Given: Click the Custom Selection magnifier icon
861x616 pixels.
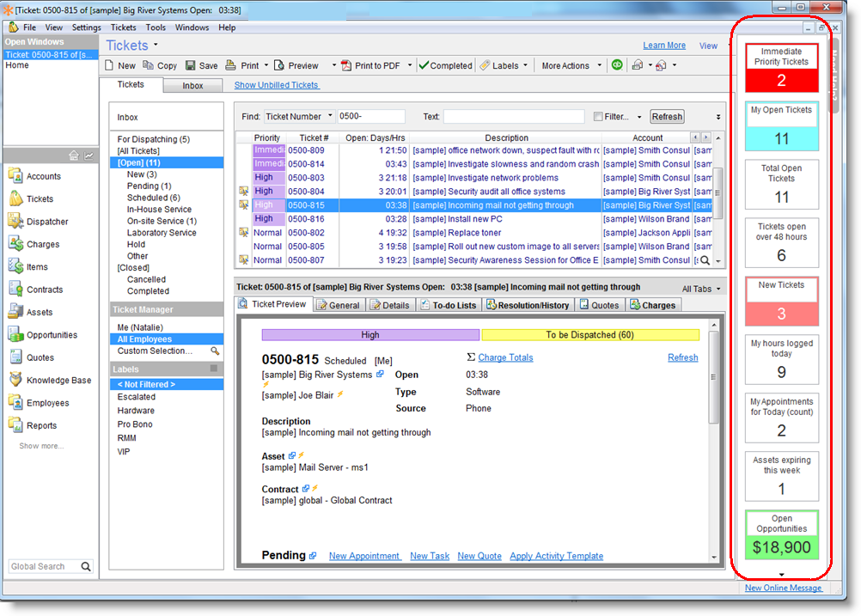Looking at the screenshot, I should point(215,351).
